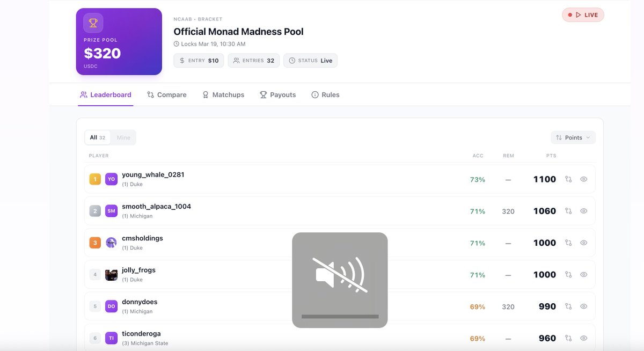The height and width of the screenshot is (351, 644).
Task: Click the silver rank 2 badge
Action: coord(95,211)
